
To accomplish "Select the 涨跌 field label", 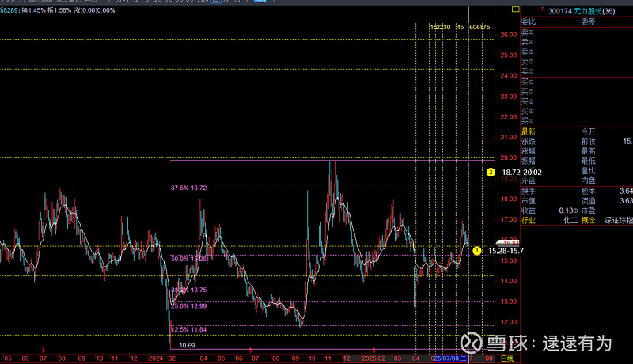I will click(528, 141).
